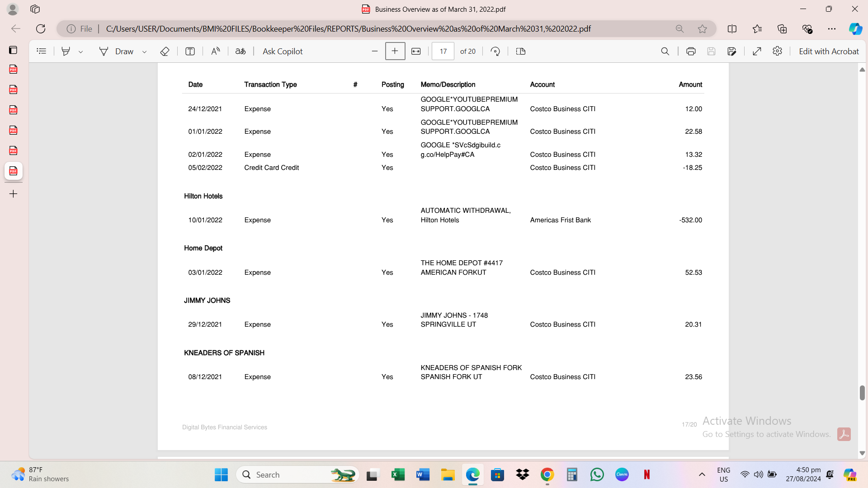The height and width of the screenshot is (488, 868).
Task: Click the taskbar Search box
Action: click(x=297, y=475)
